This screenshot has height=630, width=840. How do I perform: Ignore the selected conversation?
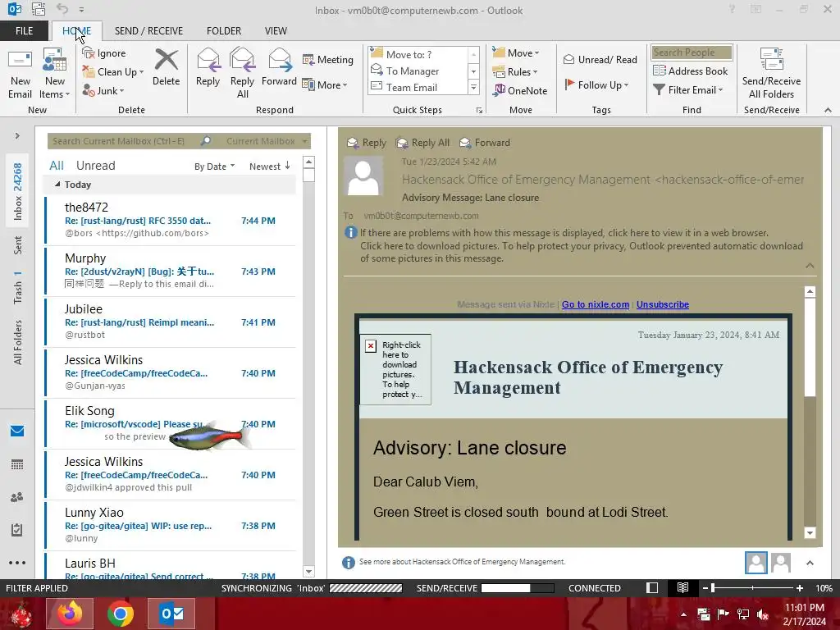pos(104,53)
